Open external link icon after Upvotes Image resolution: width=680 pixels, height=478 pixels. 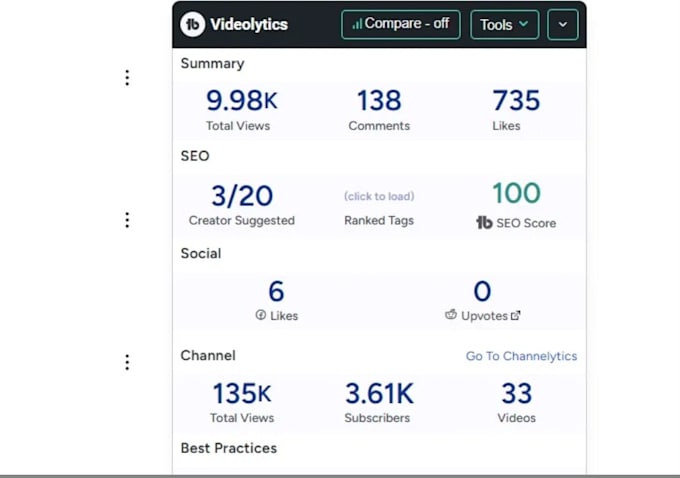515,315
